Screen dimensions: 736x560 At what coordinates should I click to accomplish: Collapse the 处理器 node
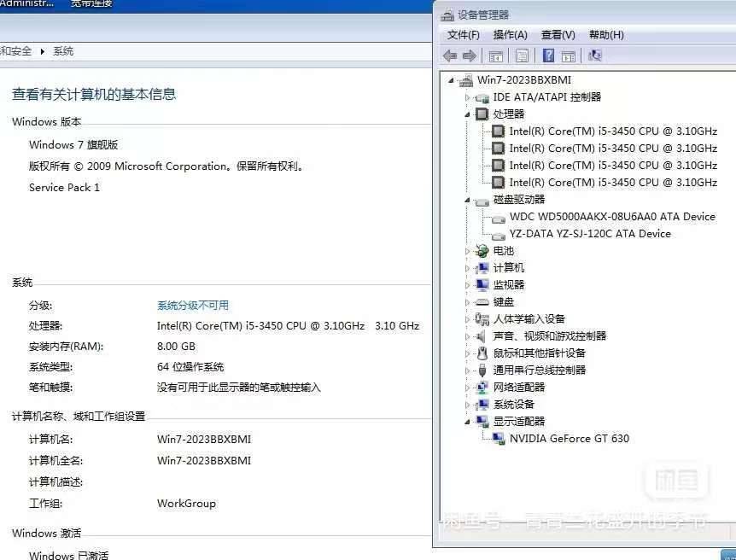click(468, 114)
